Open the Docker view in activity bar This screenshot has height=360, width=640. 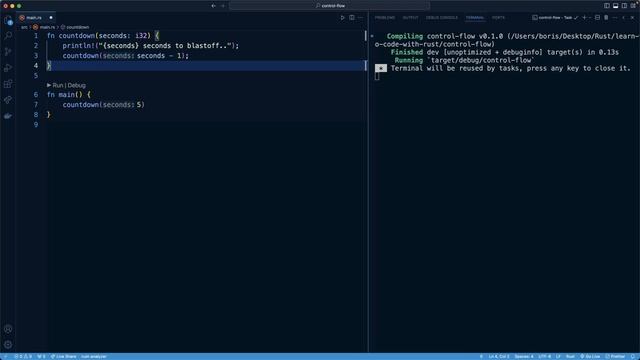pos(8,116)
